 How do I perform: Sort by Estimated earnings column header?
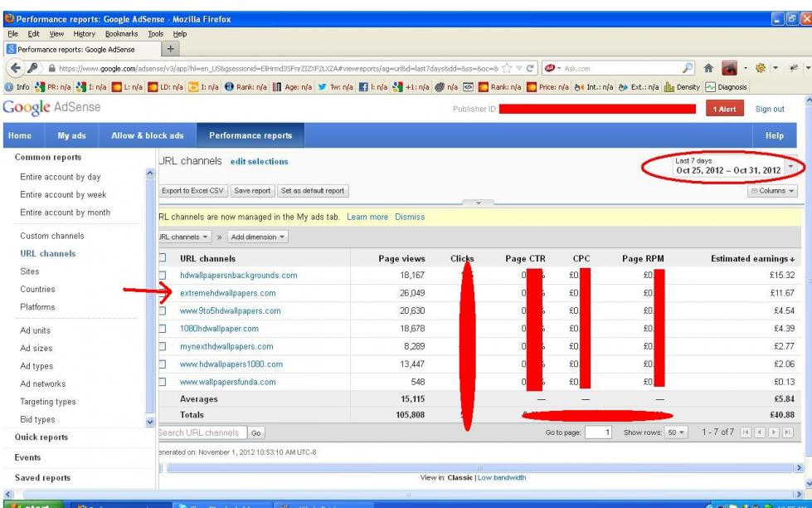pyautogui.click(x=752, y=258)
